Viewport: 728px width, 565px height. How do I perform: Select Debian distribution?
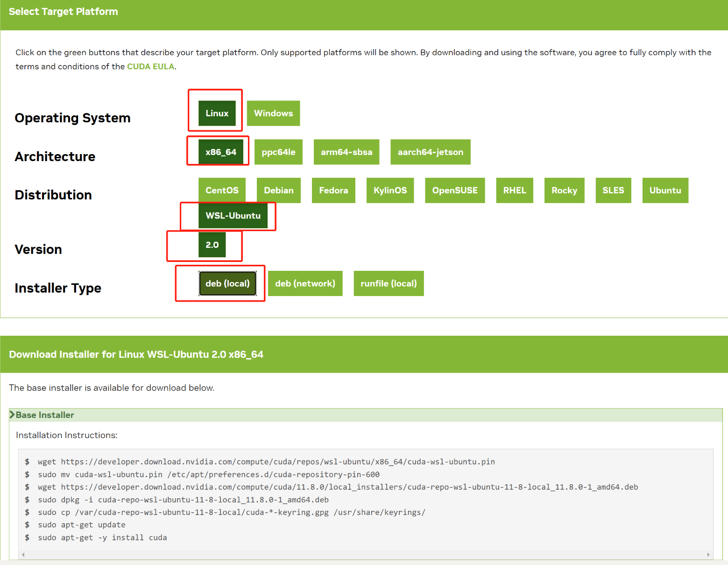tap(279, 190)
